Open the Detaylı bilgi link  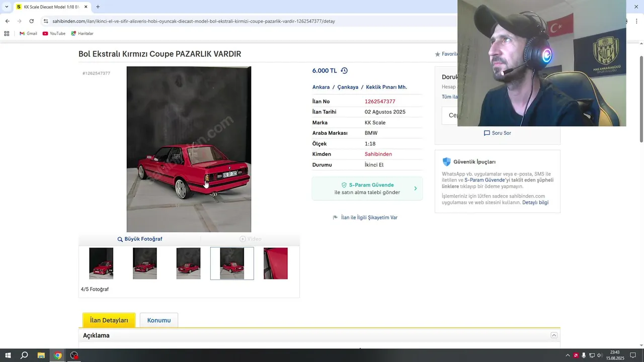coord(535,203)
